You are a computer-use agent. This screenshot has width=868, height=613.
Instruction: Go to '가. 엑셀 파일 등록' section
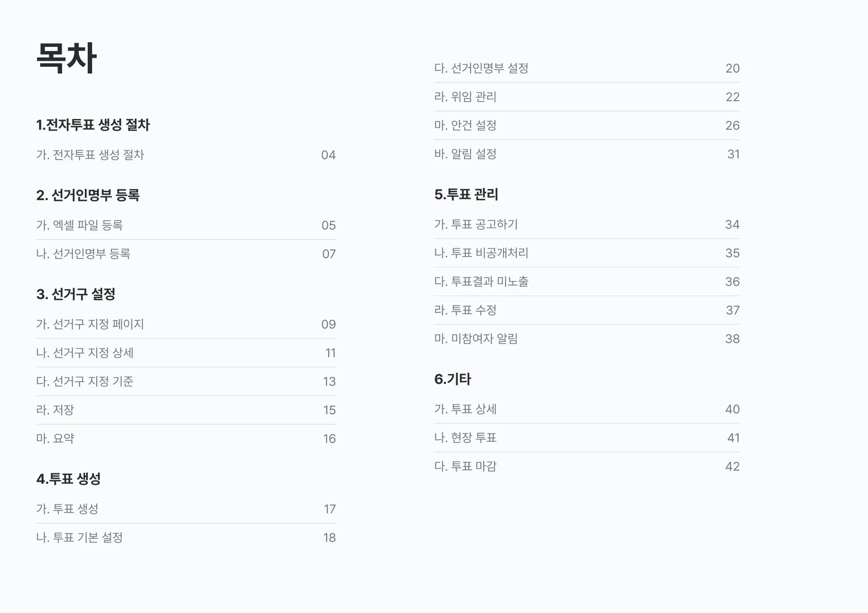80,225
